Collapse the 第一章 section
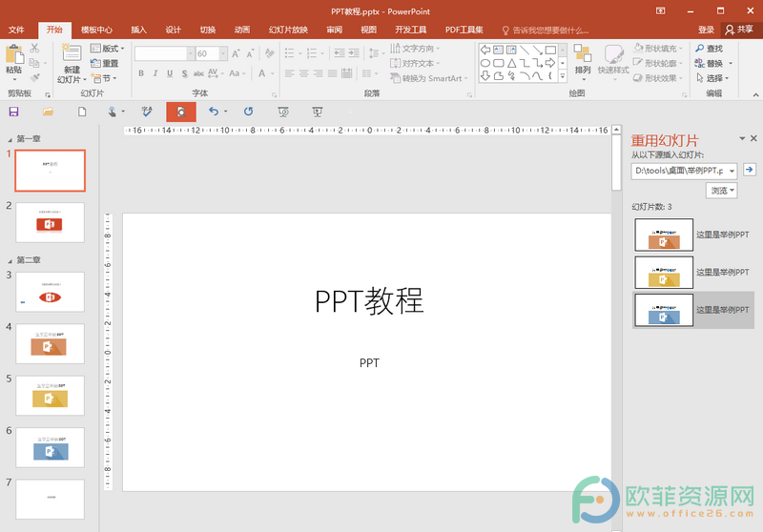Viewport: 763px width, 532px height. pos(10,139)
